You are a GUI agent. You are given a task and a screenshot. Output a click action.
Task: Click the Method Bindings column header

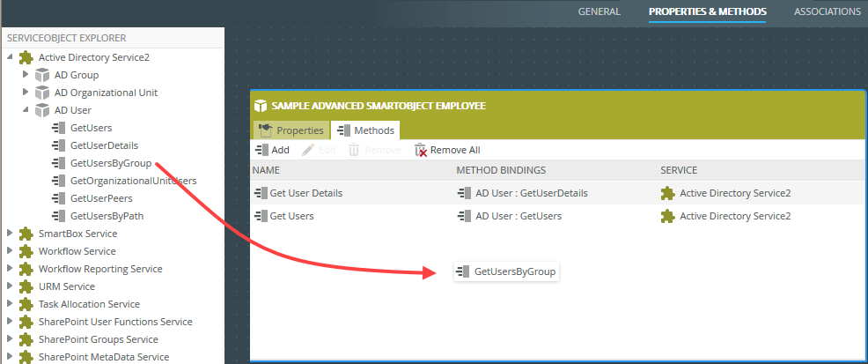[501, 169]
